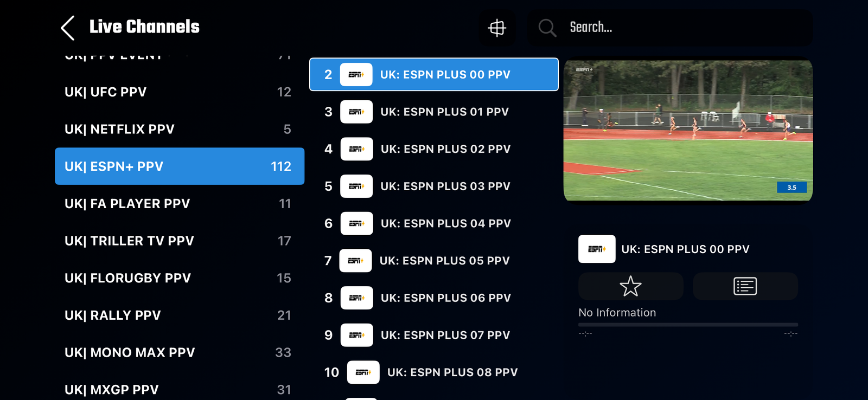Select UK| RALLY PPV category

[x=180, y=315]
